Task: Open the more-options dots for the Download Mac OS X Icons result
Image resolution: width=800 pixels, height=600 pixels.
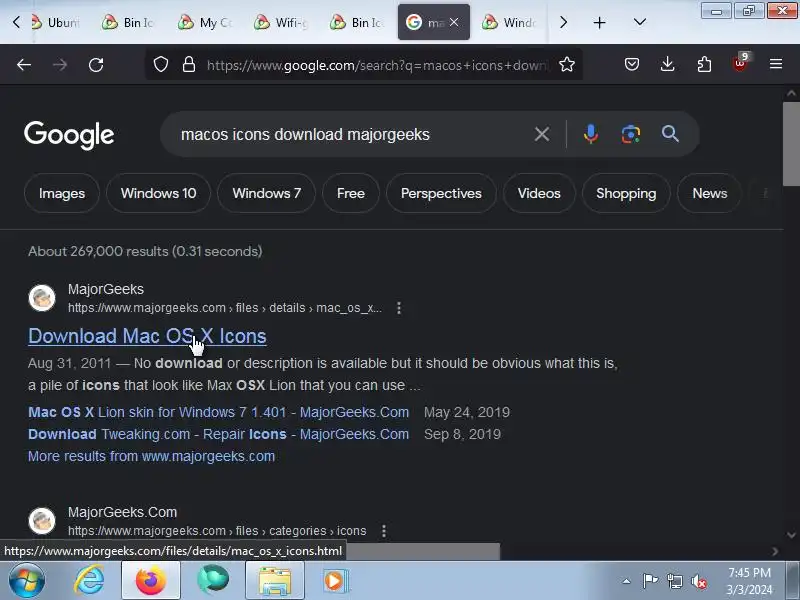Action: (399, 308)
